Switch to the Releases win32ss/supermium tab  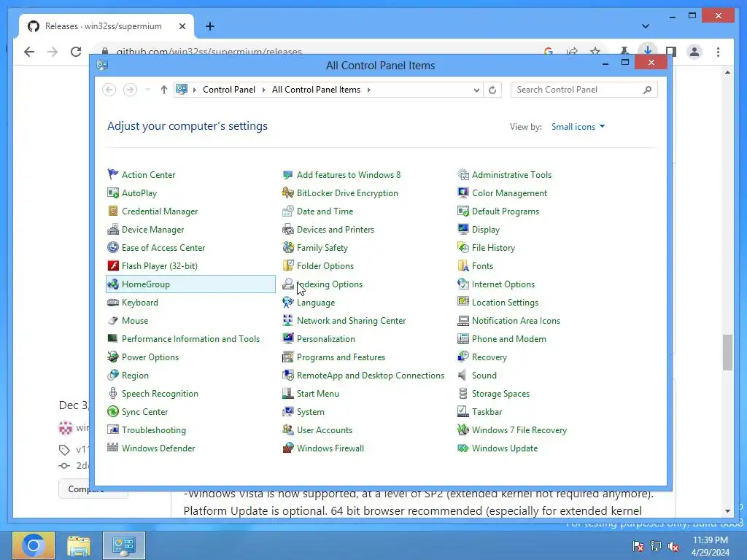[107, 26]
